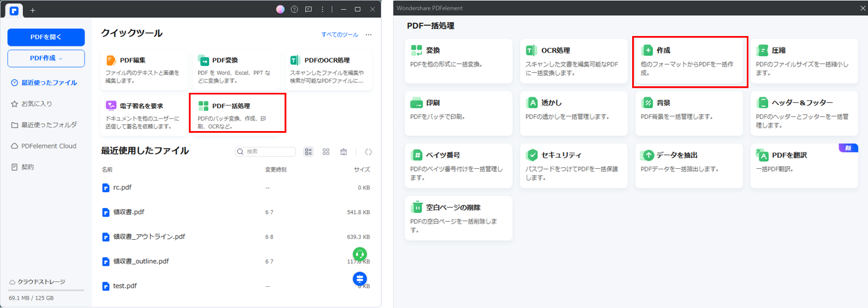Image resolution: width=868 pixels, height=308 pixels.
Task: Select the 圧縮 batch compress card
Action: point(804,61)
